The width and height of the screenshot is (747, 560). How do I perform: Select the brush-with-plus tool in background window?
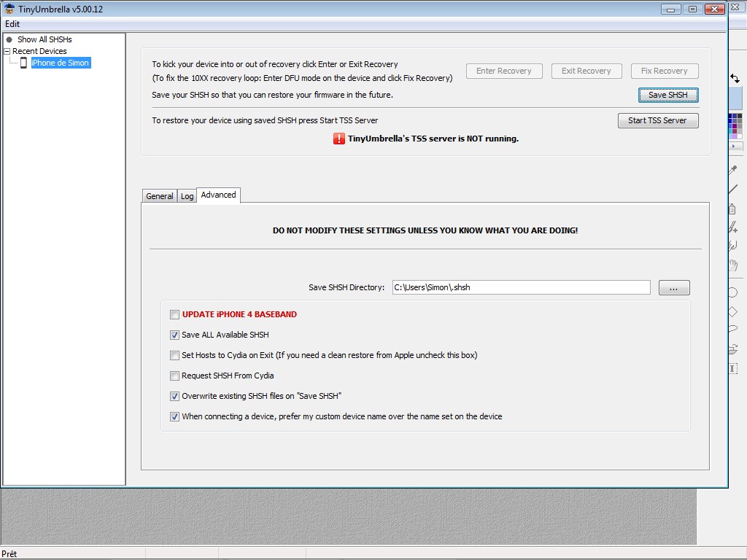733,227
